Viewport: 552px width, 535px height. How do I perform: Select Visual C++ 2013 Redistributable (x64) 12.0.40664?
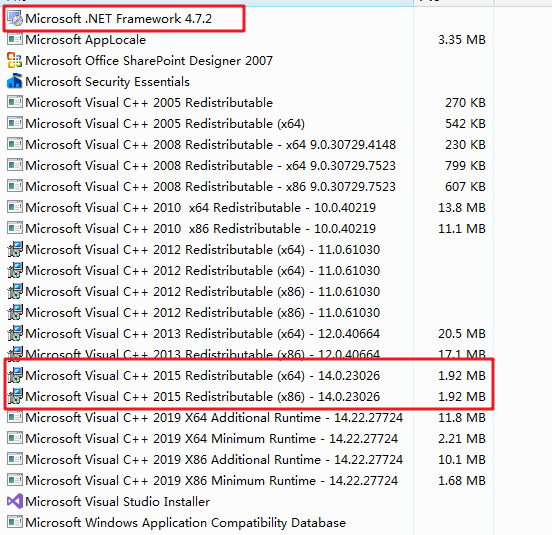(x=203, y=333)
